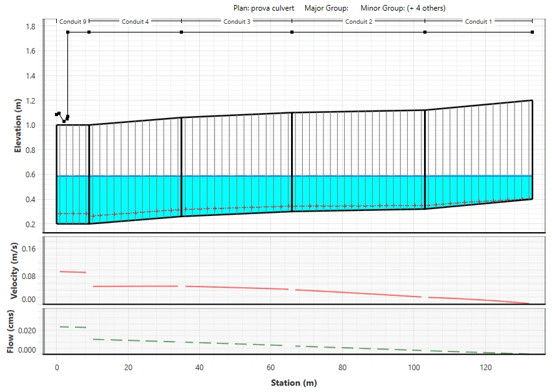The height and width of the screenshot is (392, 552).
Task: Click the 'Minor Group: (+ 4 others)' text
Action: pos(403,8)
